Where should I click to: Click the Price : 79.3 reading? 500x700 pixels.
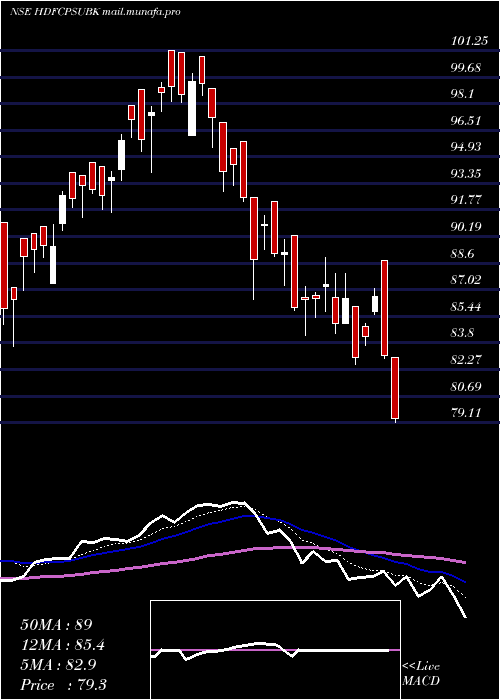point(63,685)
